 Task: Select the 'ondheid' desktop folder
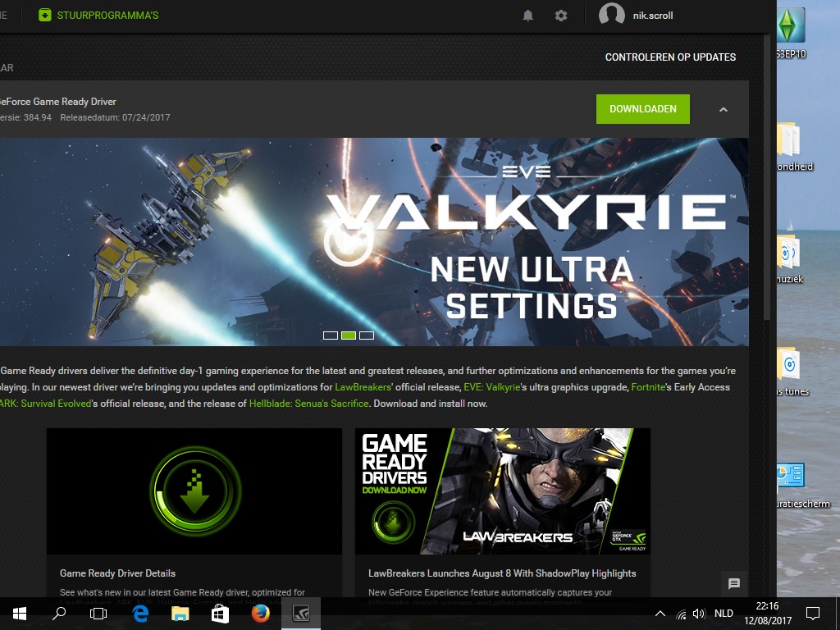[x=795, y=146]
